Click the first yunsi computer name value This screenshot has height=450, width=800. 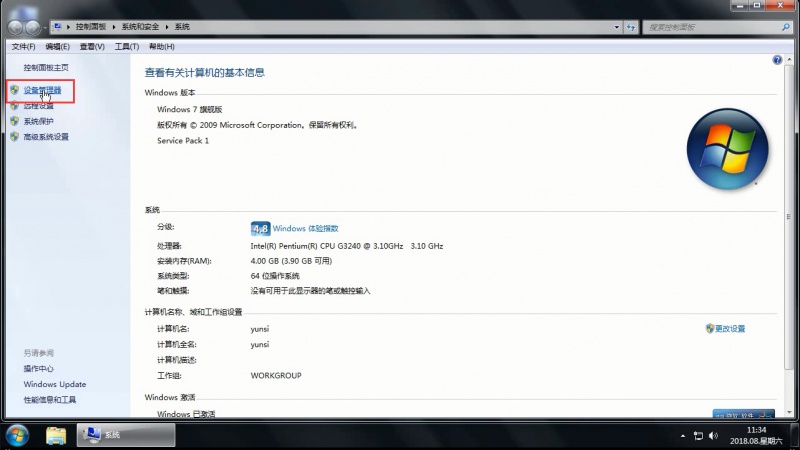[260, 329]
